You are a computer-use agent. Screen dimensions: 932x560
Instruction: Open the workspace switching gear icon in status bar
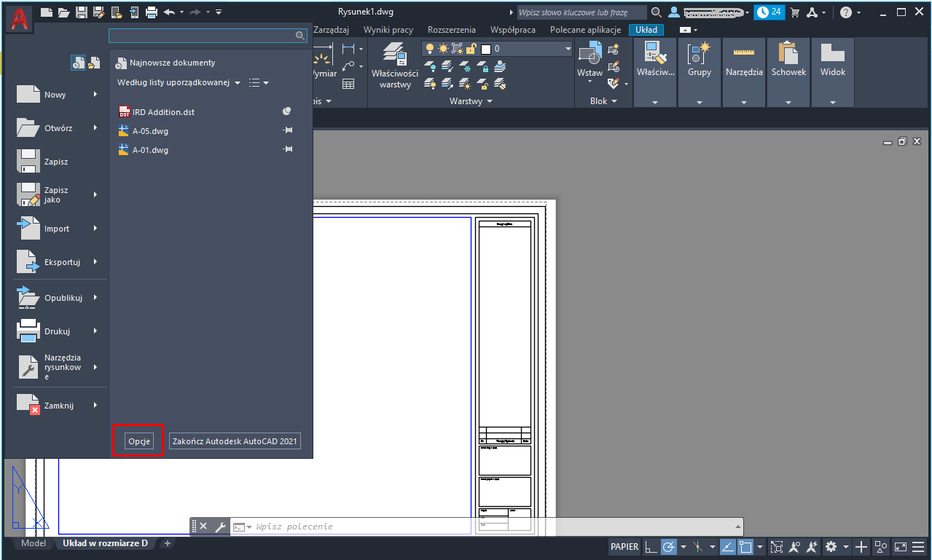pyautogui.click(x=830, y=547)
